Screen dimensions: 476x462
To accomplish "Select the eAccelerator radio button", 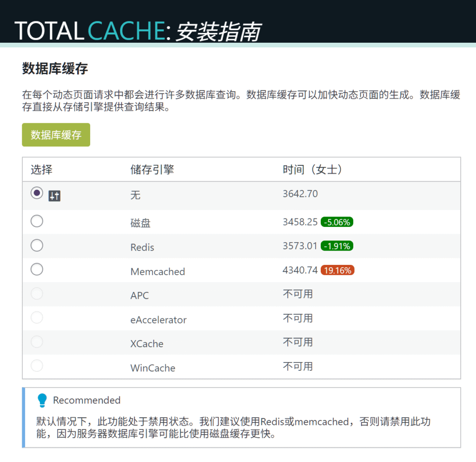I will pos(37,317).
